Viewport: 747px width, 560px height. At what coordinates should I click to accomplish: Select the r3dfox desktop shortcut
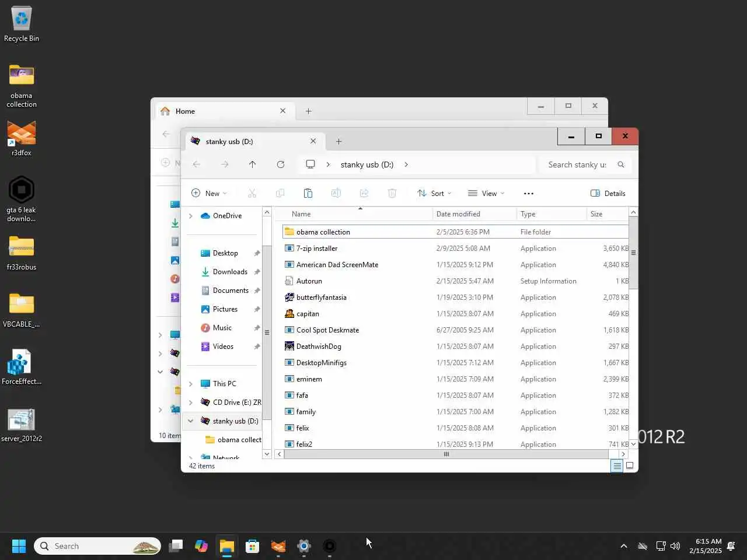(22, 139)
